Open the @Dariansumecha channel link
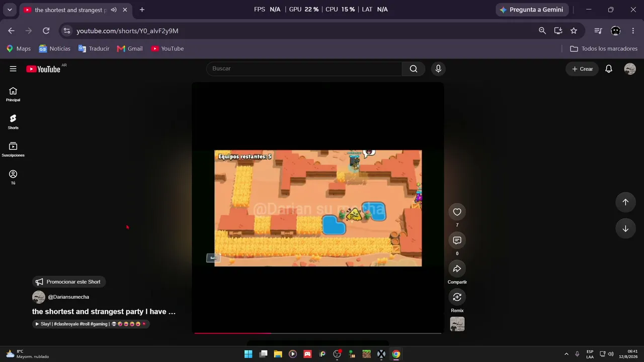 (68, 297)
